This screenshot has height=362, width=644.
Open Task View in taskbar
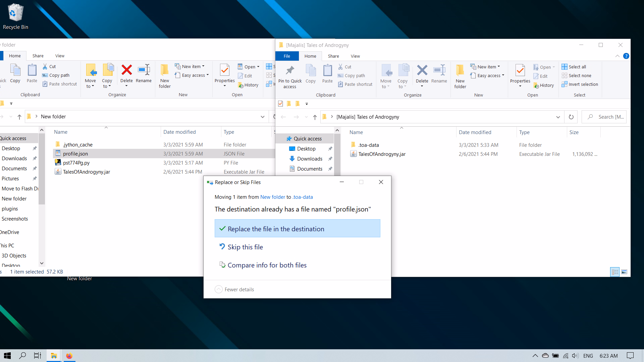tap(38, 356)
